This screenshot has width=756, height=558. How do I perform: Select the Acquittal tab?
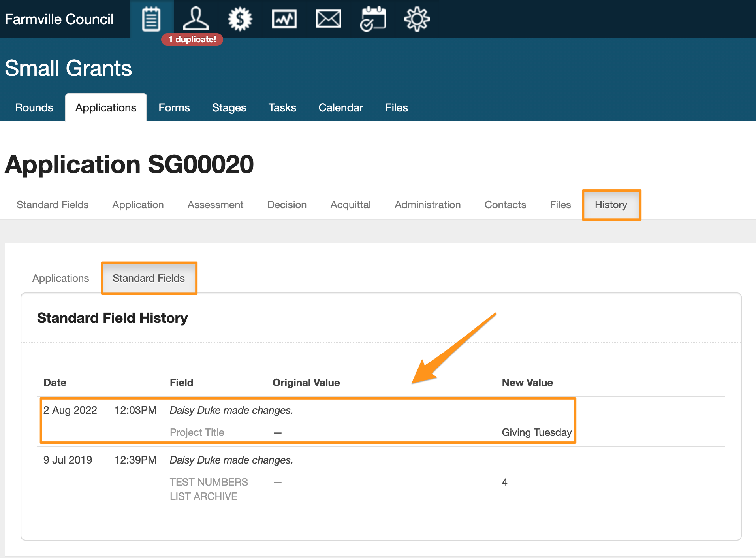tap(350, 205)
